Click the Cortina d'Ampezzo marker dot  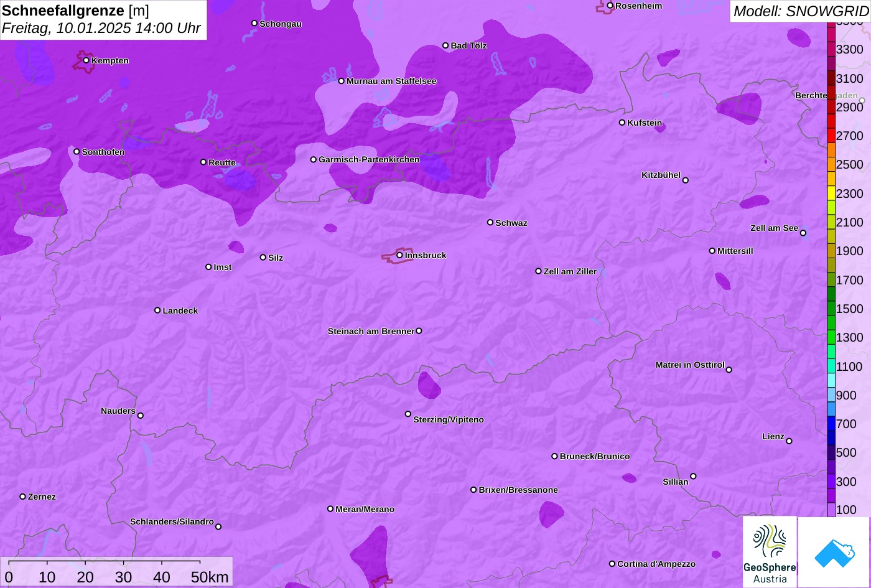(612, 564)
